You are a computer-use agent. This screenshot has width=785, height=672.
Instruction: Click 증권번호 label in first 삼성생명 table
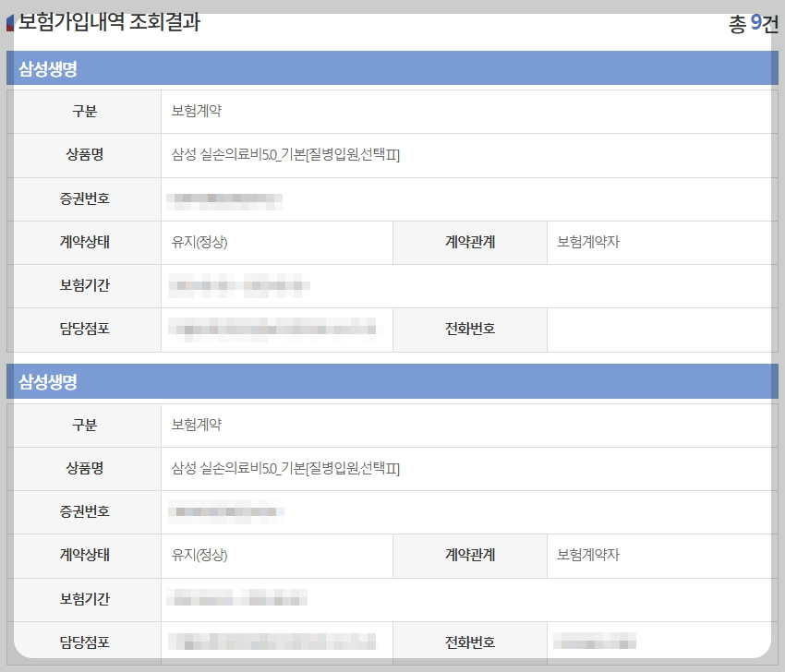85,198
